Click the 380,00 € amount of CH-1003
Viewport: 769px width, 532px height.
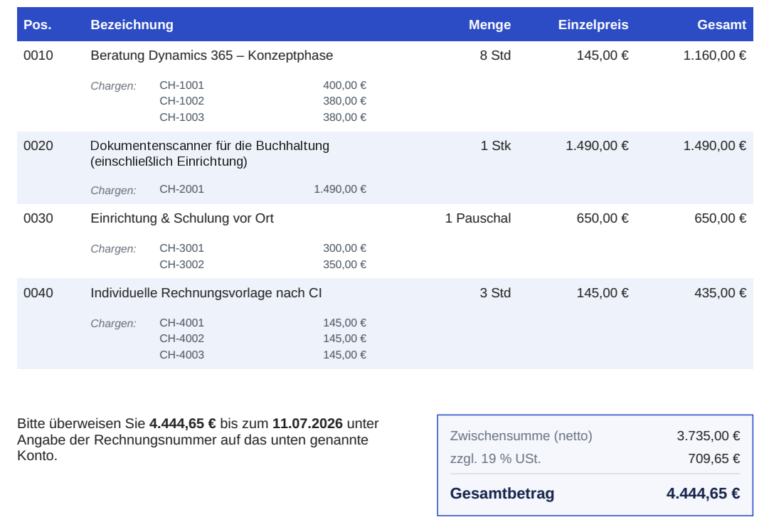344,117
